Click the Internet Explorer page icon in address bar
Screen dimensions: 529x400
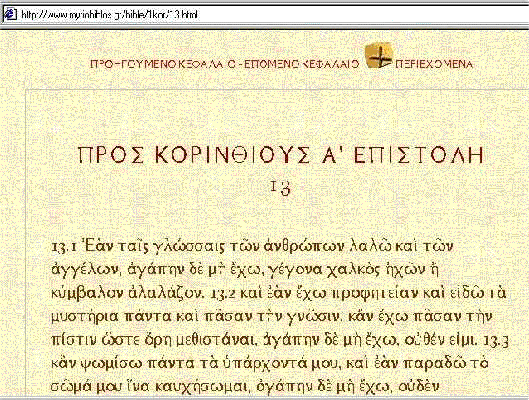[9, 14]
